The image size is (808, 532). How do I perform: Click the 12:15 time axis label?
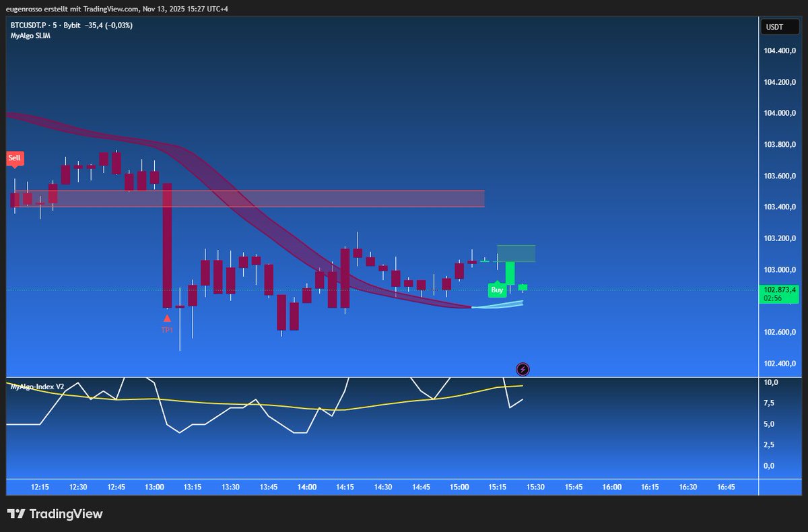pyautogui.click(x=40, y=487)
